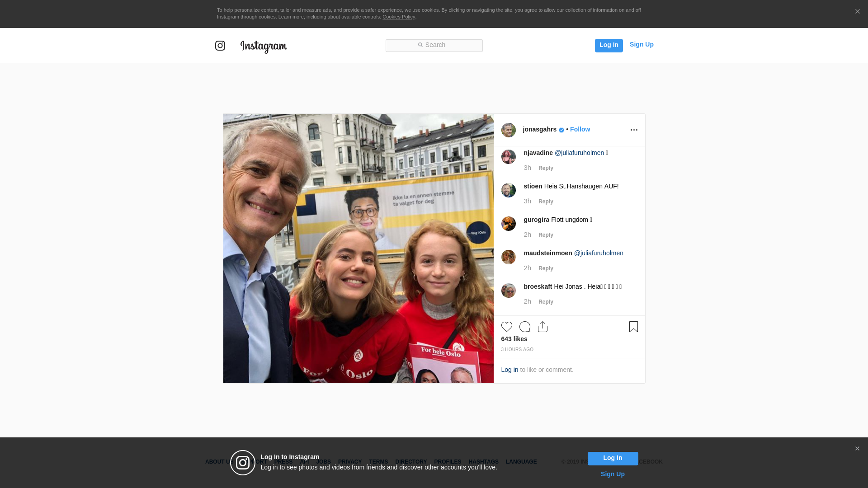This screenshot has width=868, height=488.
Task: Open jonasgahrs profile avatar
Action: [509, 130]
